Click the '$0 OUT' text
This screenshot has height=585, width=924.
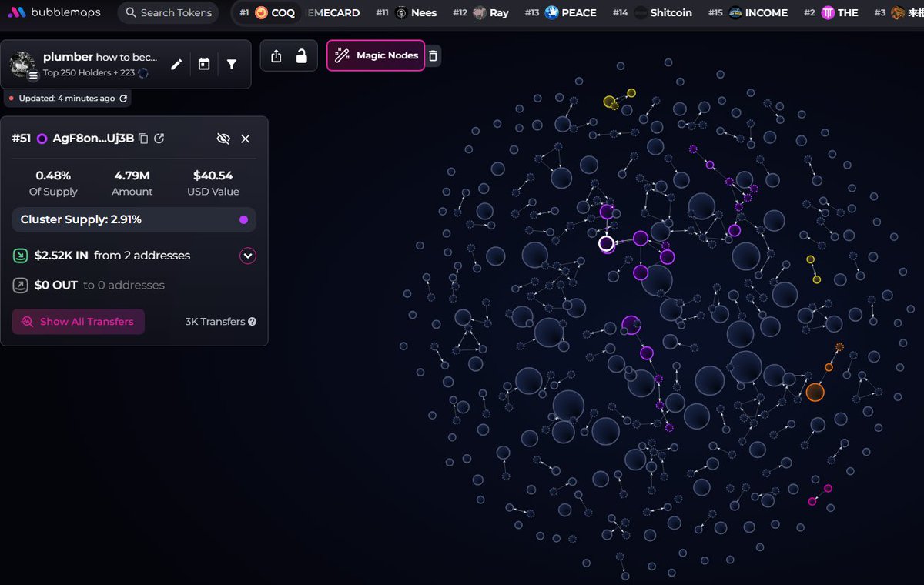[56, 285]
